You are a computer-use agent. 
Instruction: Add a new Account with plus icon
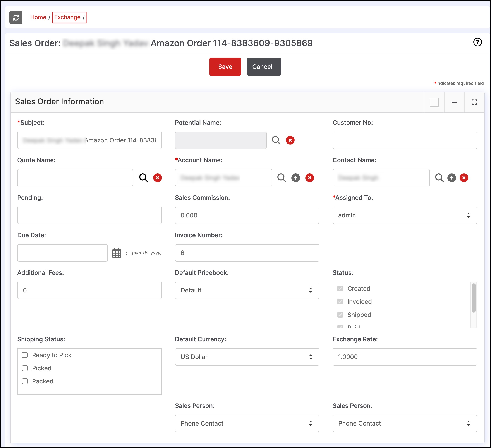point(296,178)
